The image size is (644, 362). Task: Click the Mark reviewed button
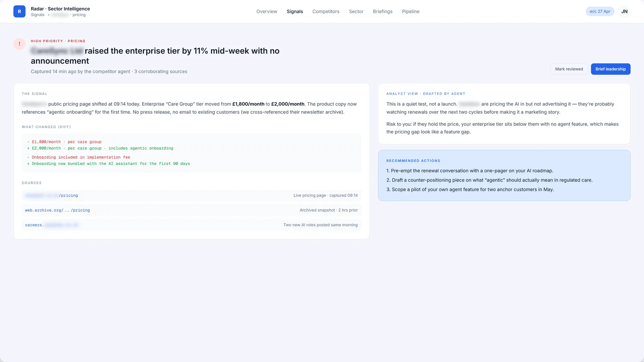pos(569,69)
